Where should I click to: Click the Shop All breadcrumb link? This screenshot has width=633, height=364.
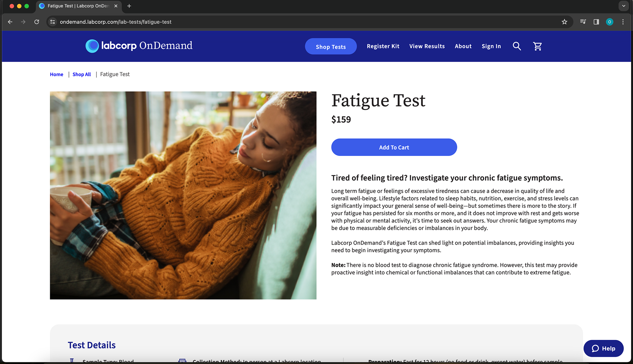point(81,75)
